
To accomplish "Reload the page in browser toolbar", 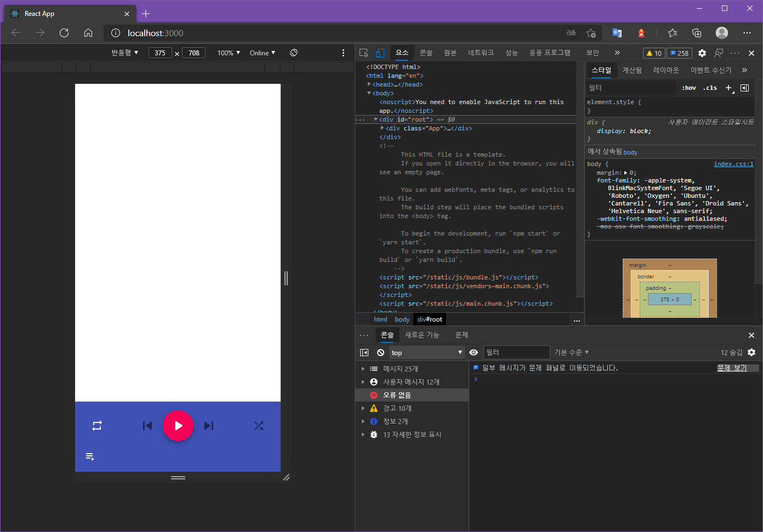I will coord(64,33).
